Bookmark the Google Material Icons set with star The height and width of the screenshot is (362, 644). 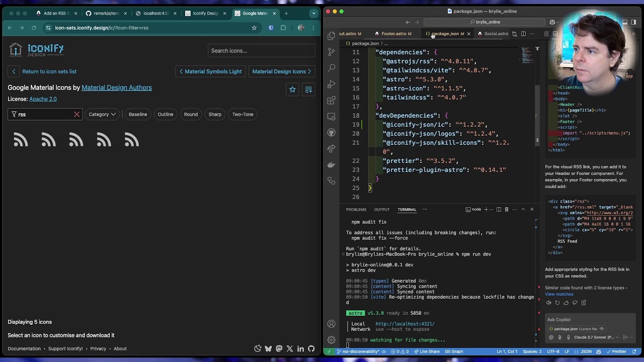coord(292,89)
